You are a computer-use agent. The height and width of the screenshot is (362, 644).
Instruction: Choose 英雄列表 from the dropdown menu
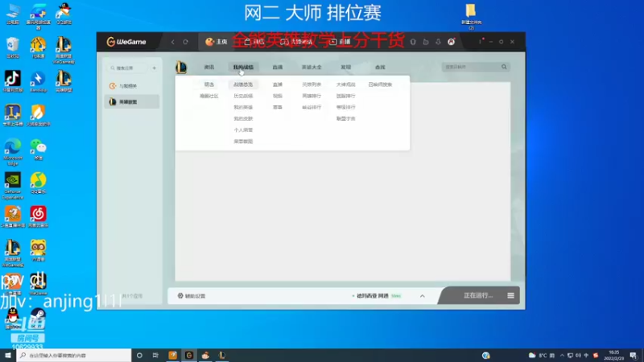[312, 84]
